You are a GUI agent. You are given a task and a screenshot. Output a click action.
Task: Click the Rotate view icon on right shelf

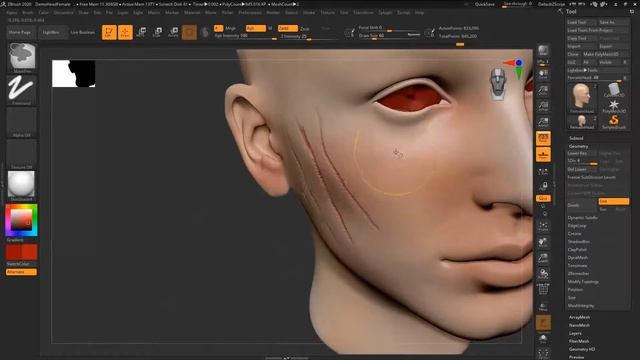543,274
